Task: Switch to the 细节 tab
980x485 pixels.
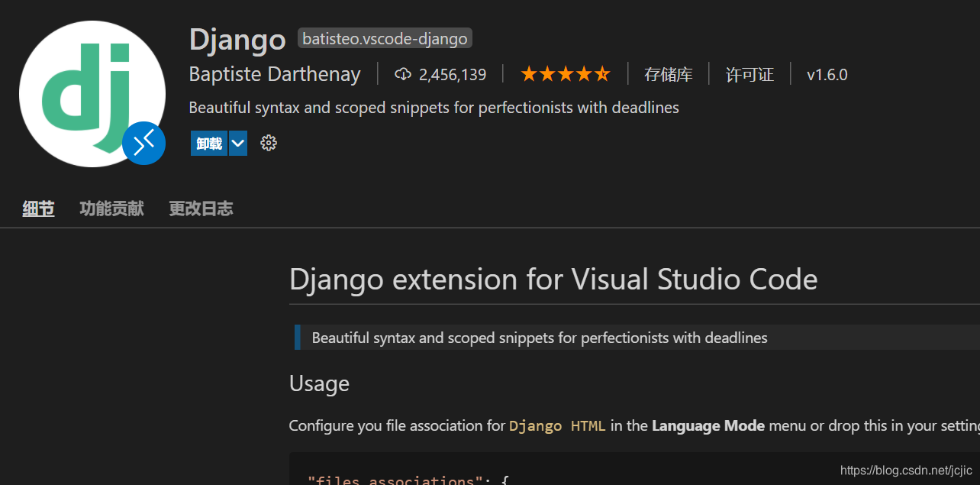Action: [x=38, y=209]
